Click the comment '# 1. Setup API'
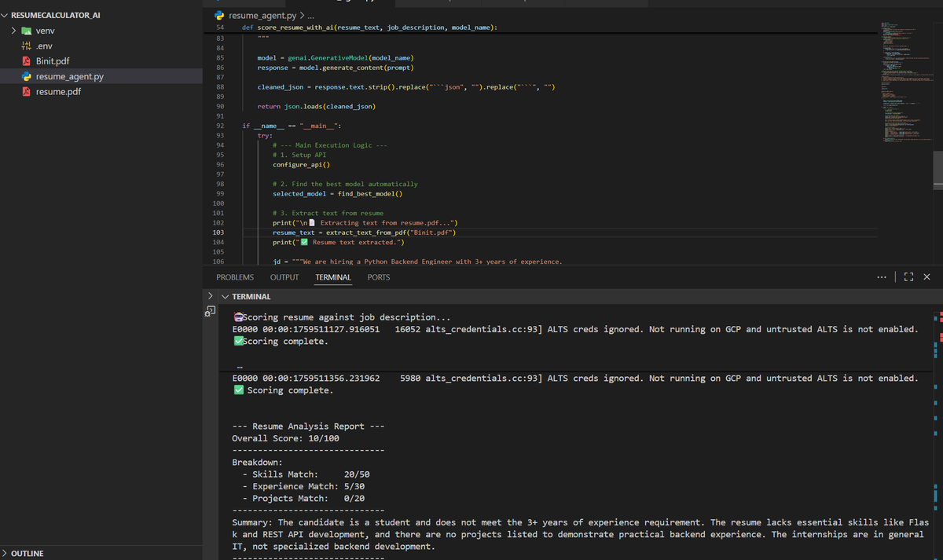The image size is (943, 560). (299, 155)
